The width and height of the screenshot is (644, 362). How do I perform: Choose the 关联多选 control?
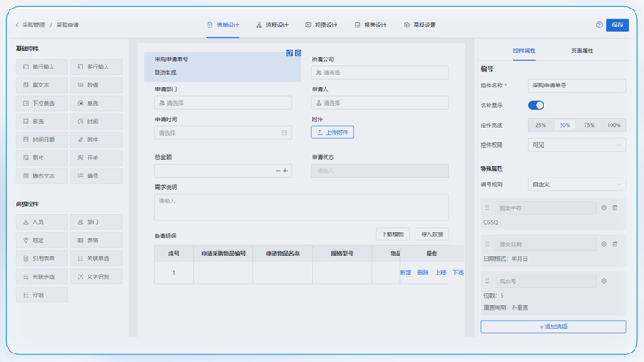coord(42,276)
